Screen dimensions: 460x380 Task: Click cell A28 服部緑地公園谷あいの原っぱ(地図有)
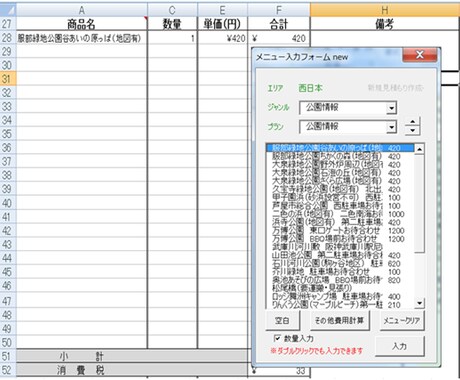click(x=82, y=38)
